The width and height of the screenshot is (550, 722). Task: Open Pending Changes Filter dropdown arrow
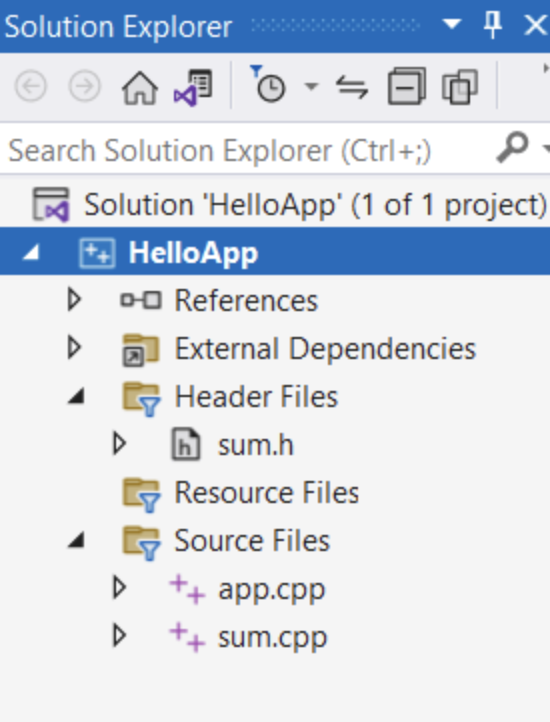(x=311, y=86)
